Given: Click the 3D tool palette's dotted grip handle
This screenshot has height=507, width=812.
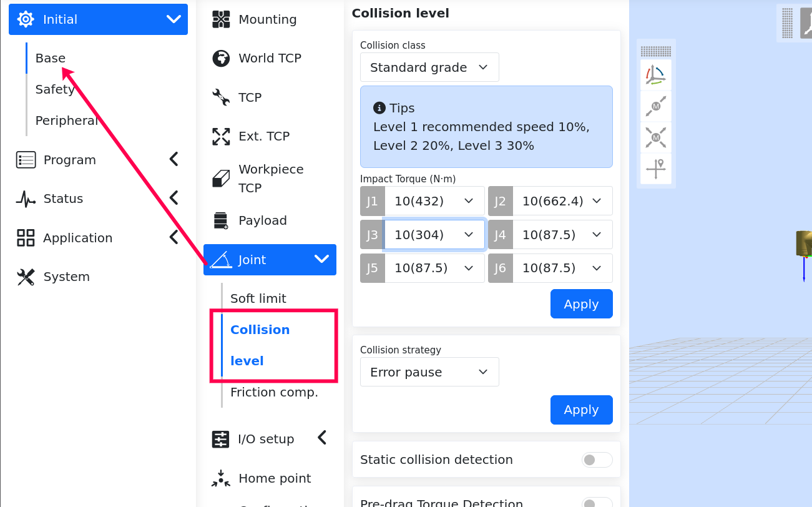Looking at the screenshot, I should coord(656,51).
